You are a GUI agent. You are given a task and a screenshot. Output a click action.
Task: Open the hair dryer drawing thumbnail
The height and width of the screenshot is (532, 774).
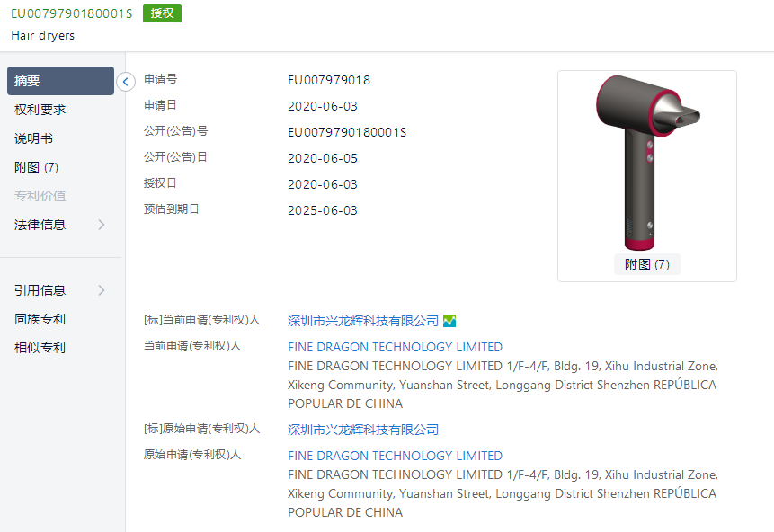(647, 163)
